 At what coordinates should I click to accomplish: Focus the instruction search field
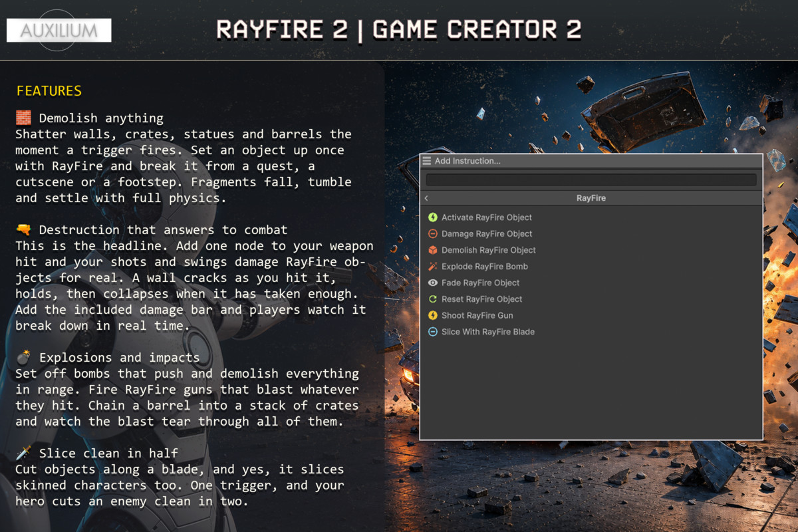point(591,180)
